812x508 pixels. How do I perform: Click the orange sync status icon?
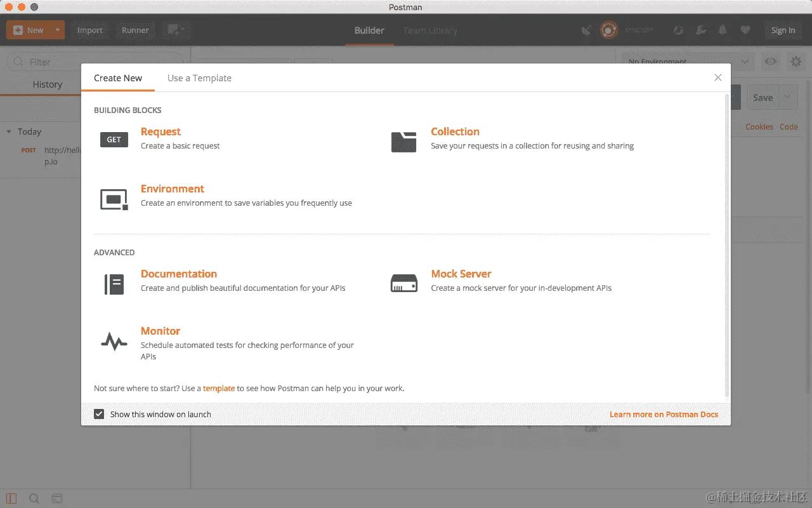609,30
